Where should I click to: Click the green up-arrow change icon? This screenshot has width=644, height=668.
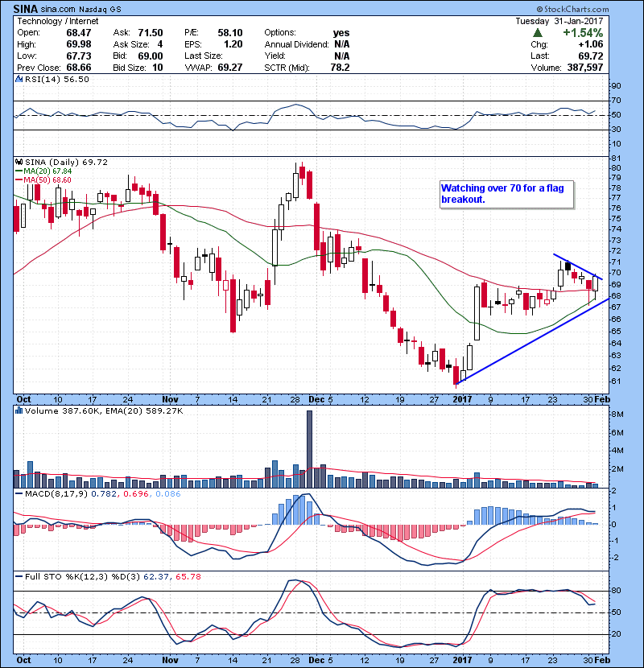pyautogui.click(x=538, y=33)
